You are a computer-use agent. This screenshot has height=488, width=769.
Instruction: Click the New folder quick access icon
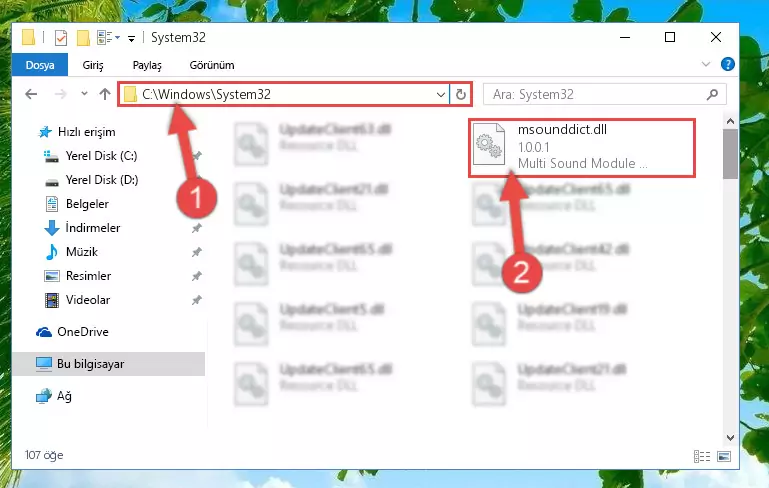(x=83, y=38)
